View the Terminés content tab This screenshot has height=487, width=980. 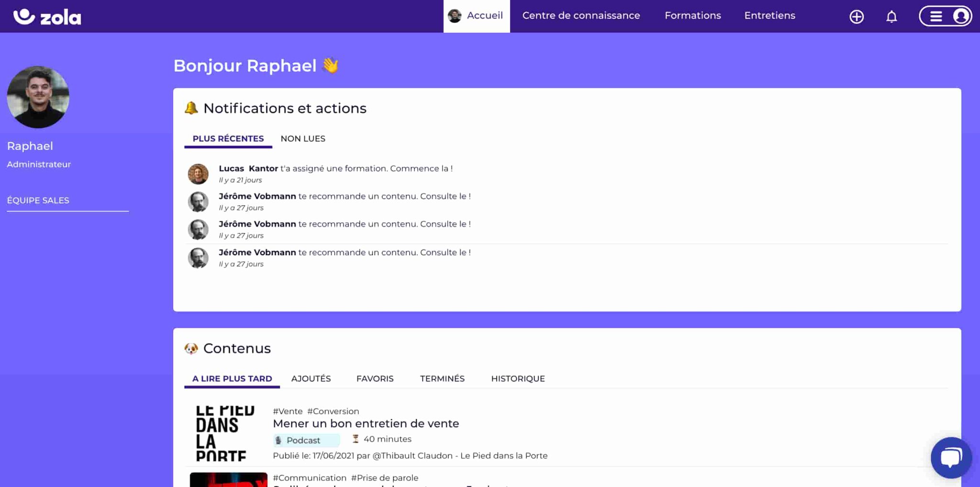pos(442,379)
